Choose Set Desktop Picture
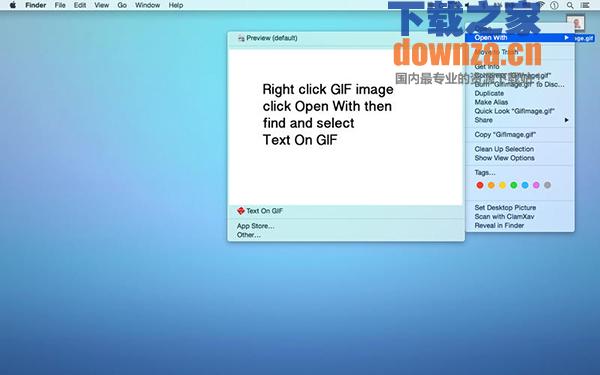The image size is (600, 375). 505,207
